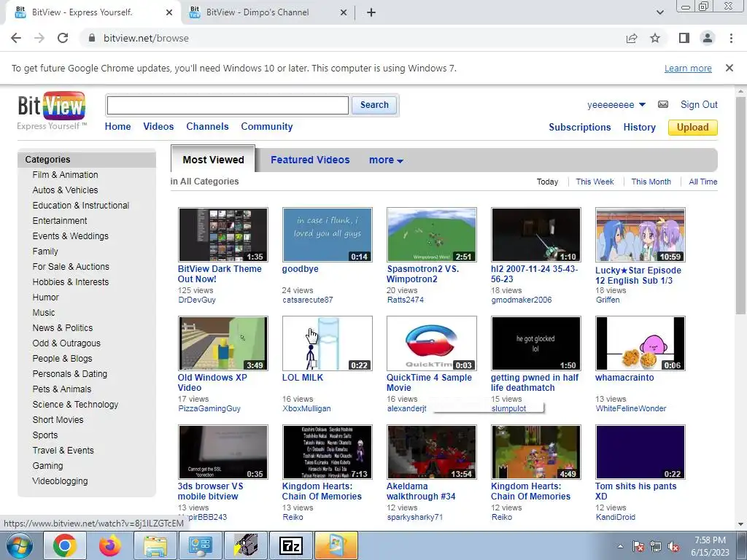Select the Most Viewed tab
The height and width of the screenshot is (560, 747).
pyautogui.click(x=213, y=160)
